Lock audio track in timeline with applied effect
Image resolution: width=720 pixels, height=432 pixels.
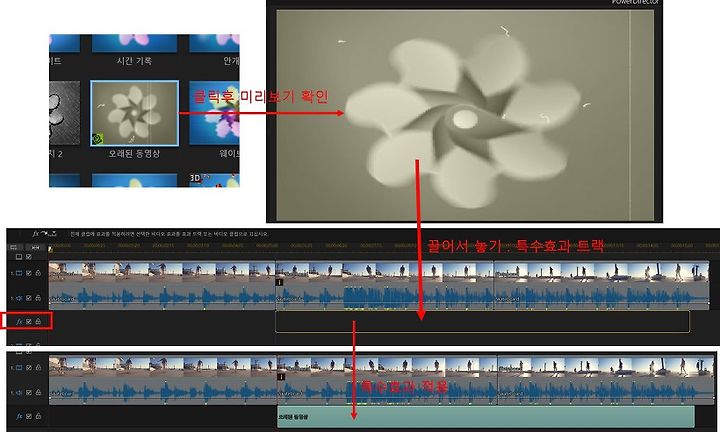coord(38,393)
